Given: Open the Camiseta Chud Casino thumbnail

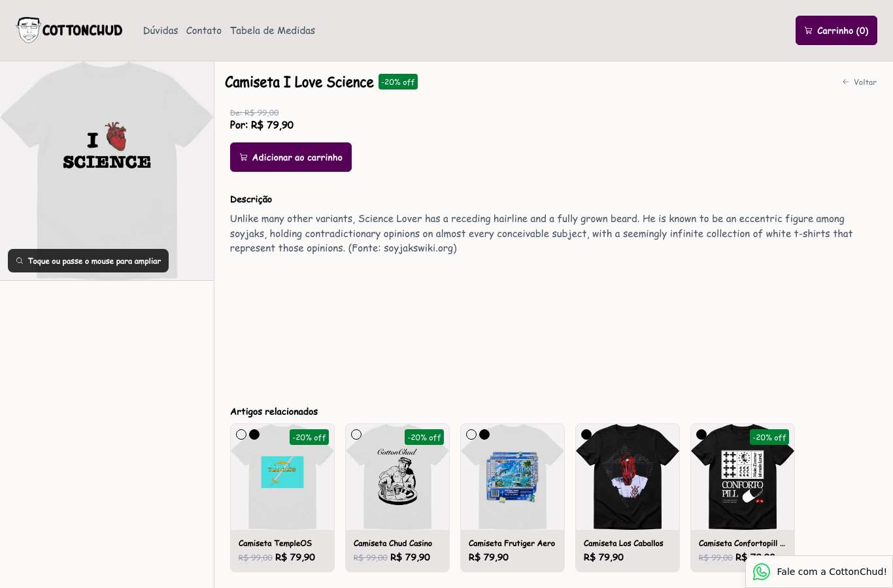Looking at the screenshot, I should tap(397, 477).
